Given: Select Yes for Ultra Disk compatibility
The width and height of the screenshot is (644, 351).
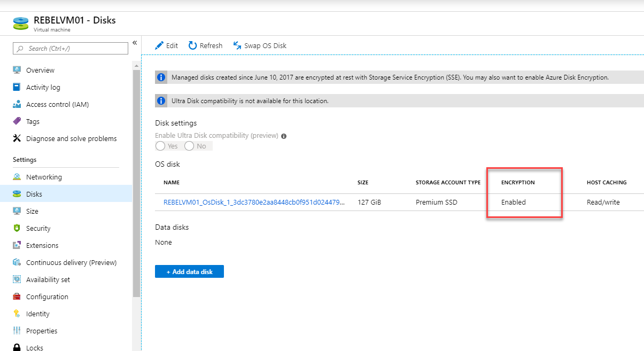Looking at the screenshot, I should 160,146.
